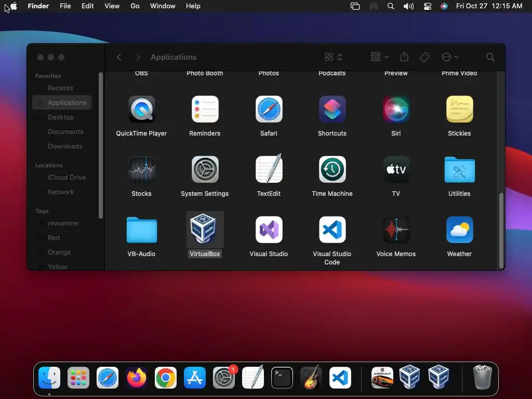Click the date and time in menu bar
This screenshot has height=399, width=532.
click(489, 6)
